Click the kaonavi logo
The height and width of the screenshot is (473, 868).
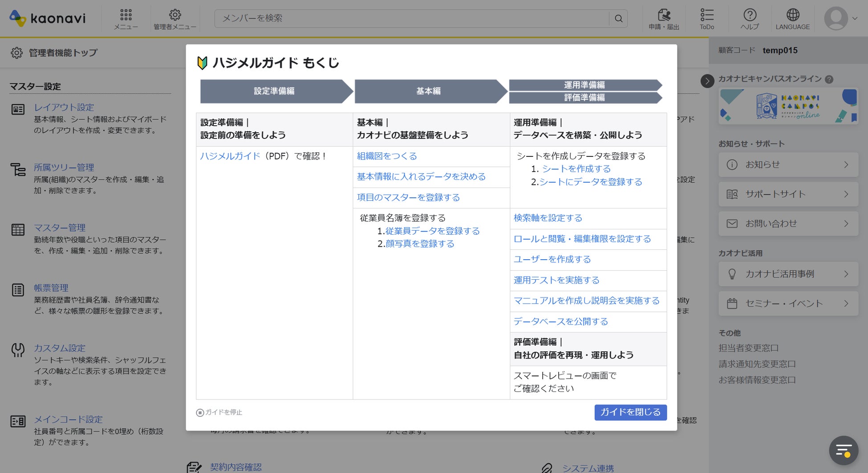47,18
